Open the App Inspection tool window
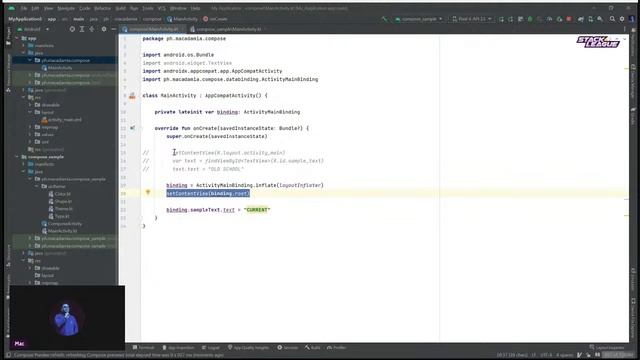The image size is (640, 360). pyautogui.click(x=178, y=348)
